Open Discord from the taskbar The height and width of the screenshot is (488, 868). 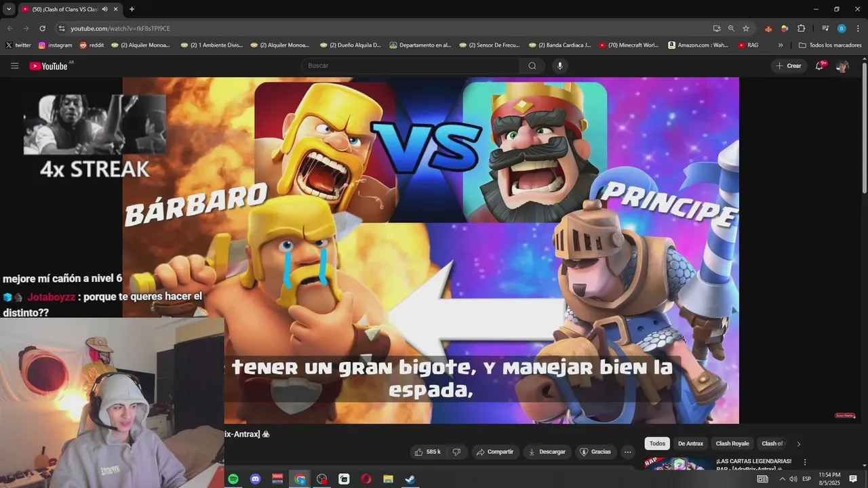255,479
